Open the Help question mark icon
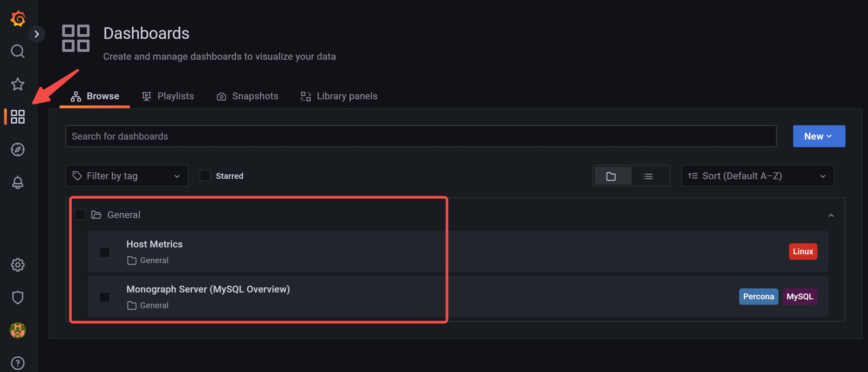 point(18,363)
